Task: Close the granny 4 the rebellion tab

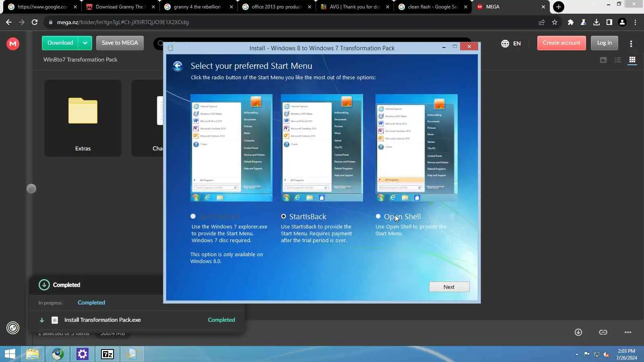Action: point(231,7)
